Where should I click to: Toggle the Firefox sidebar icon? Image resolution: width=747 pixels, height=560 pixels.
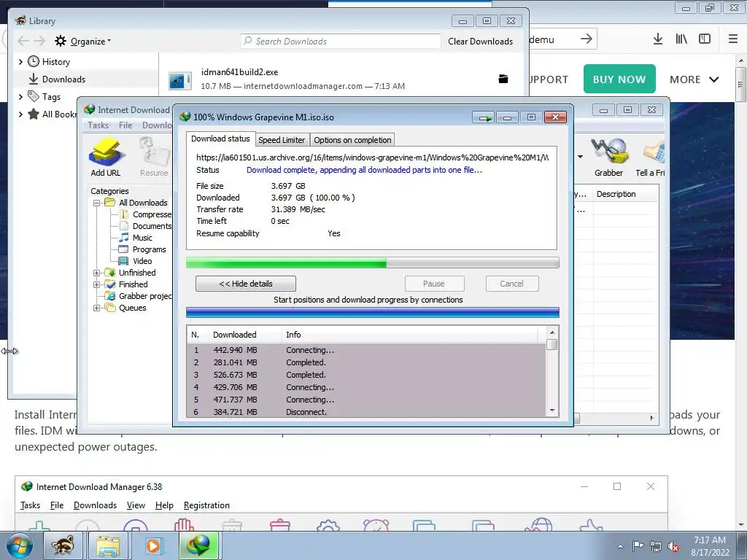[x=705, y=39]
